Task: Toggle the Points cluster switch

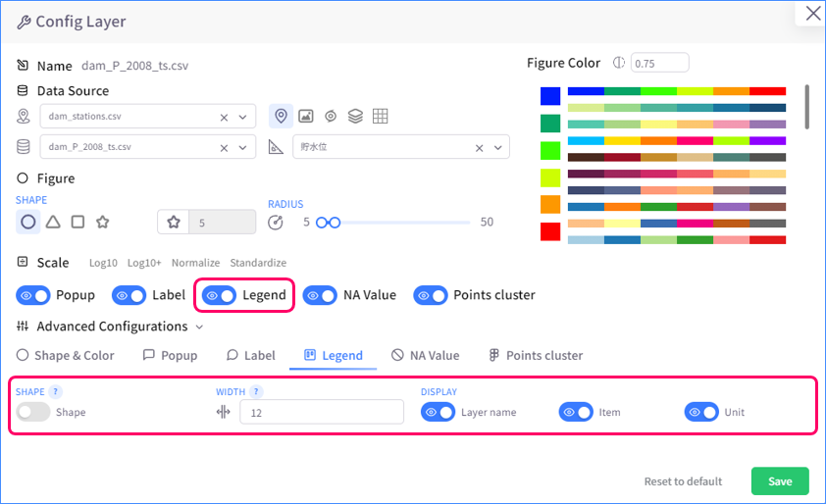Action: 431,295
